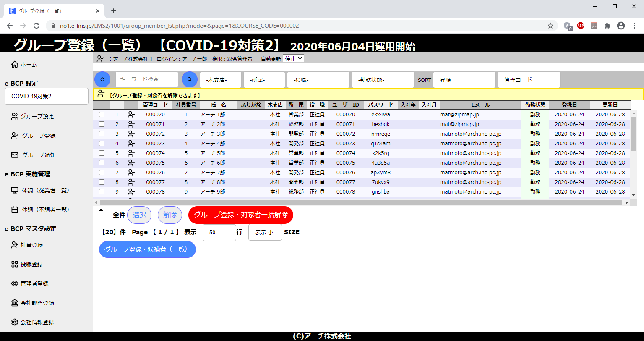Reload the page in browser
Image resolution: width=644 pixels, height=341 pixels.
(37, 26)
